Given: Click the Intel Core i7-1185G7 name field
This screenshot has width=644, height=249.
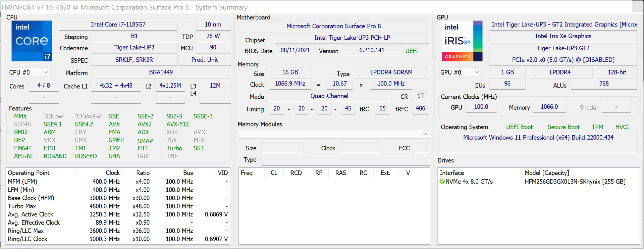Looking at the screenshot, I should point(118,24).
